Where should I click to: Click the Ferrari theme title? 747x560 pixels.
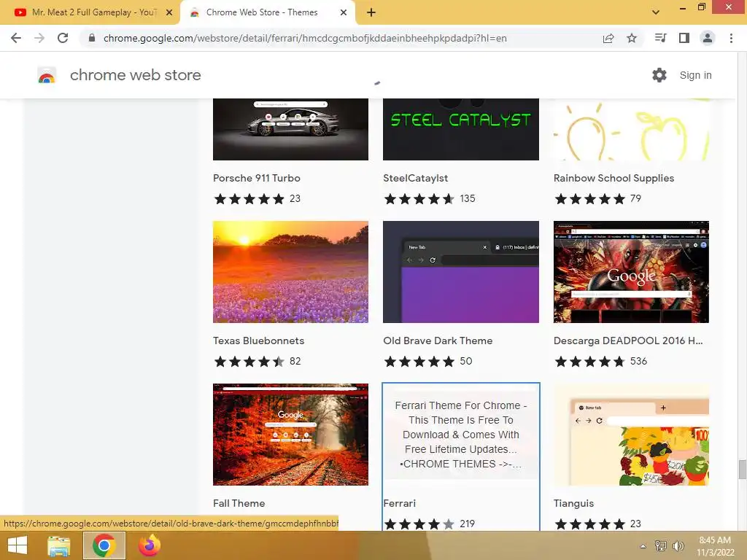pos(399,503)
